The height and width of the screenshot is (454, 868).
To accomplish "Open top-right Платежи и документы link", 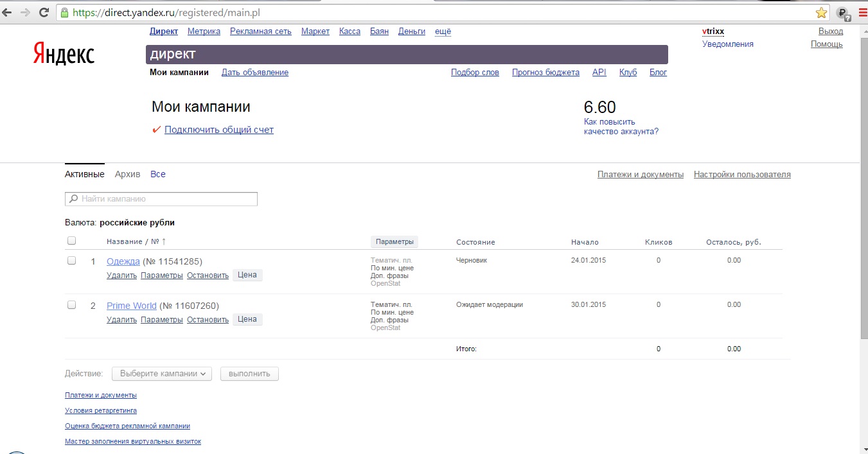I will pyautogui.click(x=641, y=174).
